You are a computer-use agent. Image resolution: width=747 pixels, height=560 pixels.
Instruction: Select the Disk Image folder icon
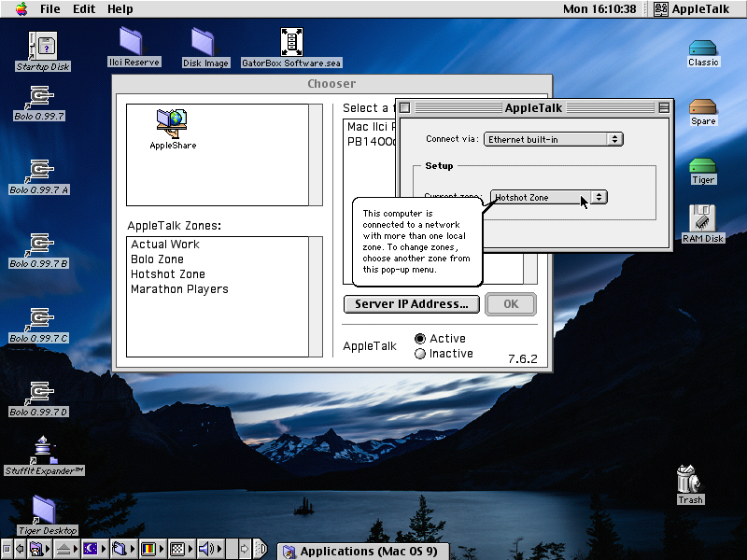pos(203,41)
